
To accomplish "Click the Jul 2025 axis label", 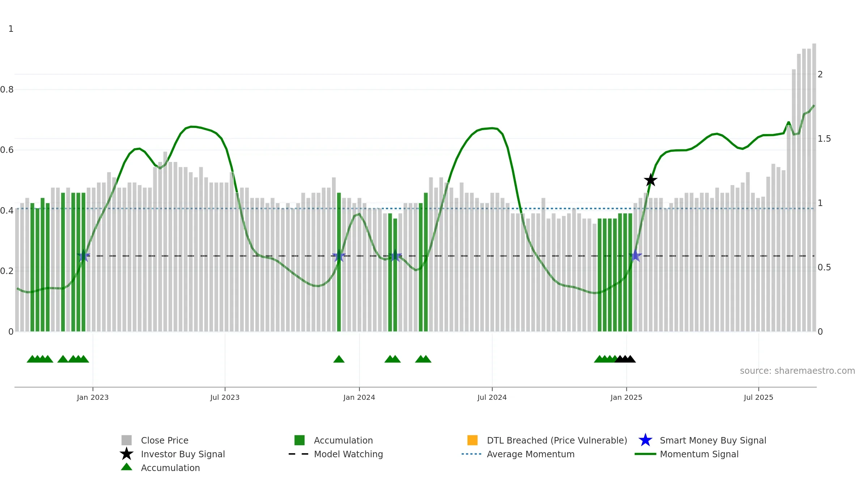I will coord(758,398).
